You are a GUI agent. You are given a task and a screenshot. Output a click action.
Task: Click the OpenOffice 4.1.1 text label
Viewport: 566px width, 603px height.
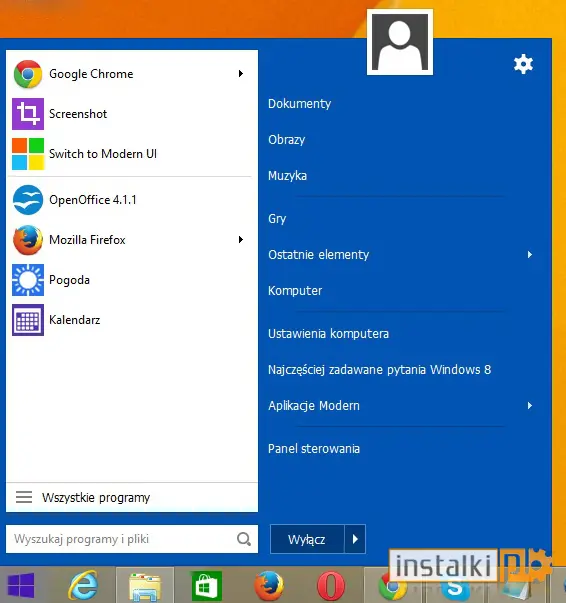click(x=93, y=200)
